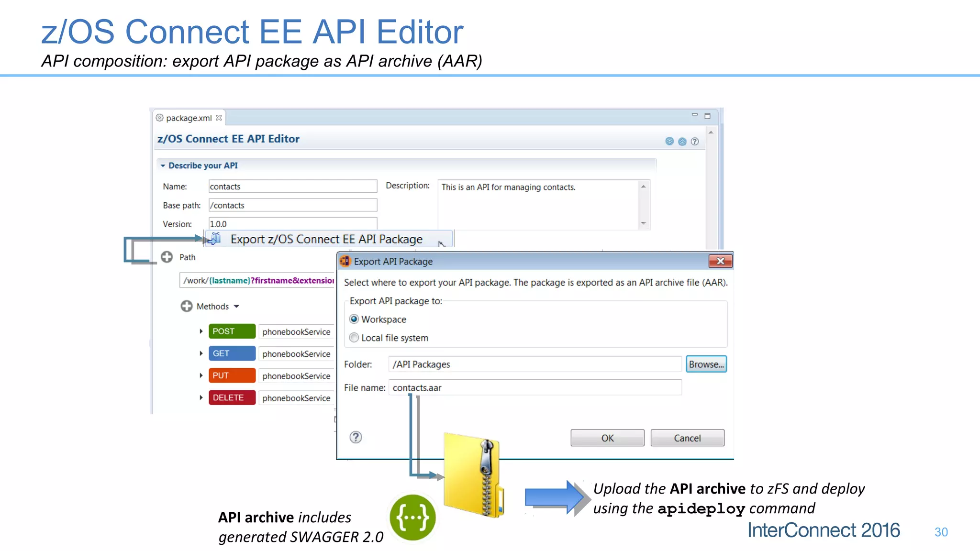Image resolution: width=980 pixels, height=551 pixels.
Task: Minimize the editor pane
Action: [x=695, y=115]
